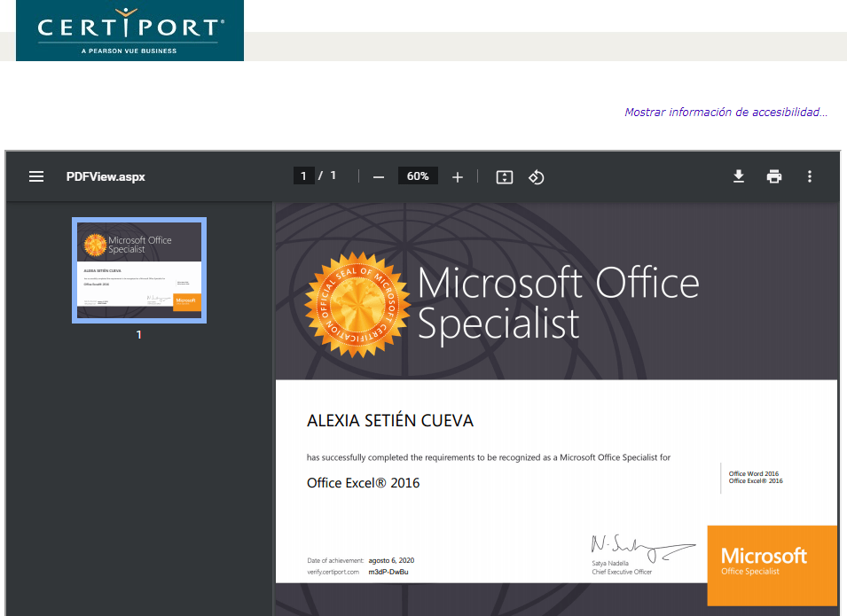Download the PDF certificate
The image size is (847, 616).
739,176
